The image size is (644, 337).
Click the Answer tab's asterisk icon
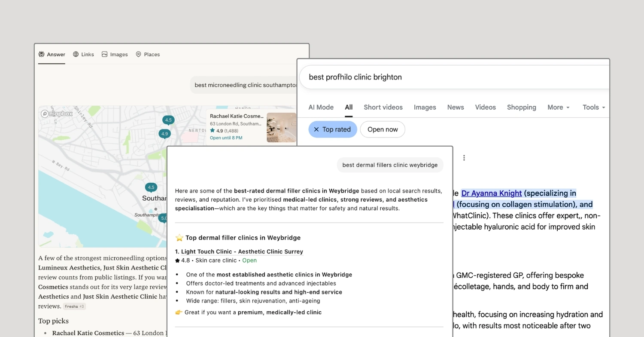(x=42, y=55)
